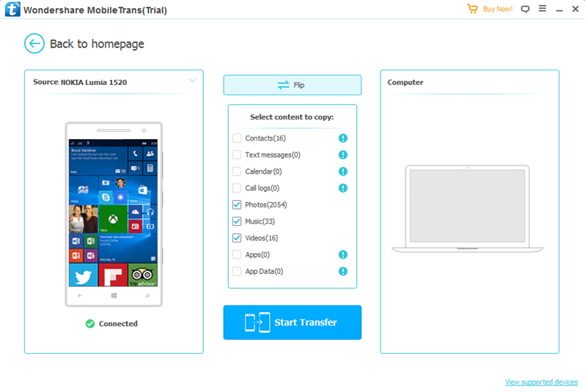Viewport: 585px width, 392px height.
Task: Click Back to homepage text
Action: 97,44
